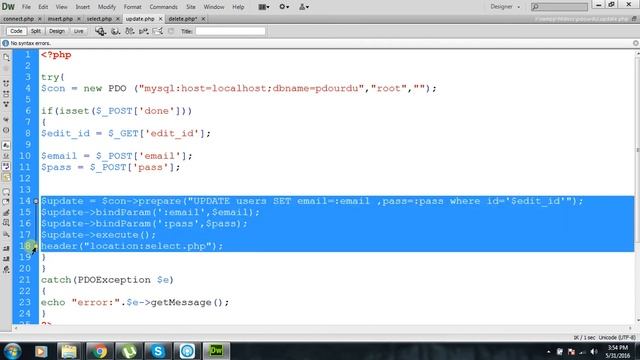This screenshot has height=360, width=640.
Task: Click the Format Source Code icon
Action: pyautogui.click(x=6, y=270)
